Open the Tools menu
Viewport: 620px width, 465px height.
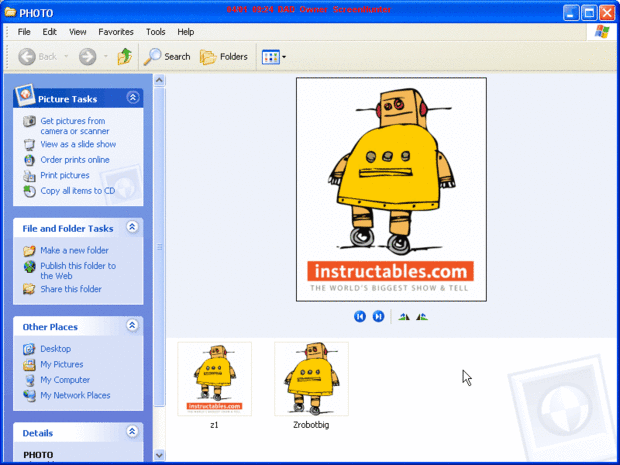[x=155, y=32]
